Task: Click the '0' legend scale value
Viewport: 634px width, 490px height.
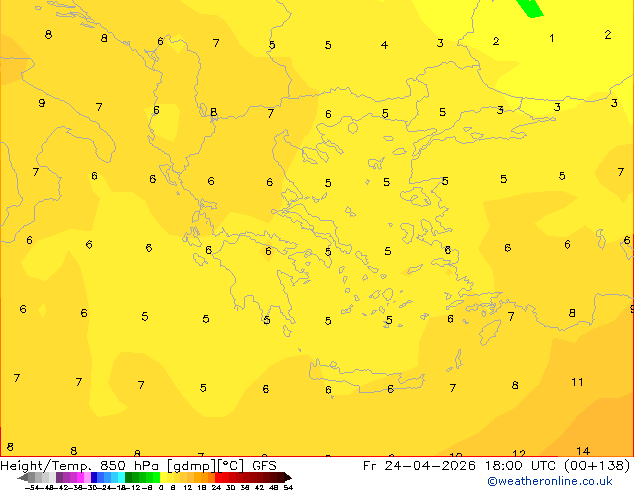Action: click(x=161, y=487)
